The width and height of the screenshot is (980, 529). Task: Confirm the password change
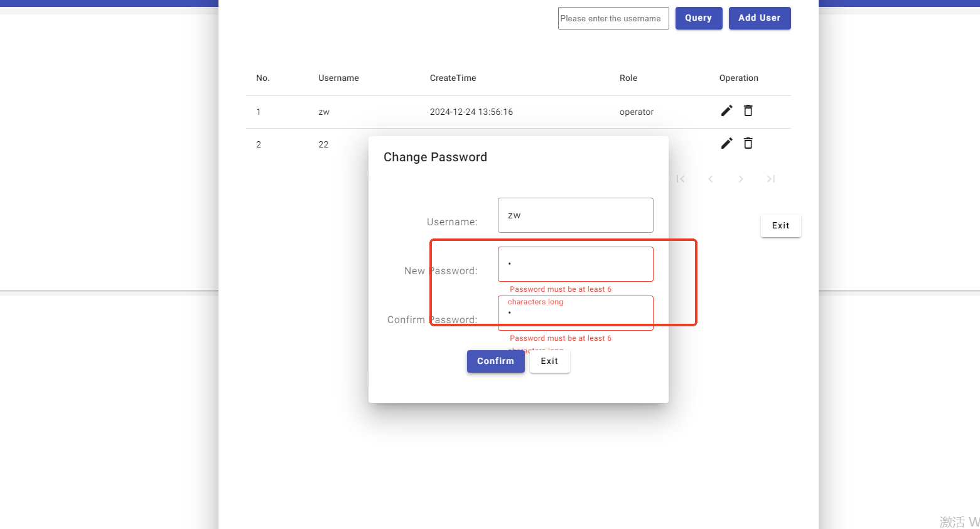point(495,361)
